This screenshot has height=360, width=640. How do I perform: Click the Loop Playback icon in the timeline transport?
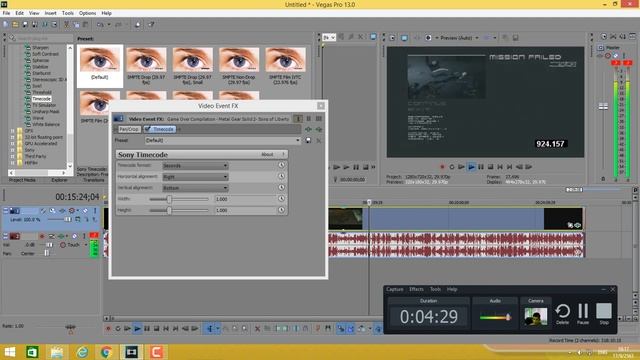tap(118, 328)
